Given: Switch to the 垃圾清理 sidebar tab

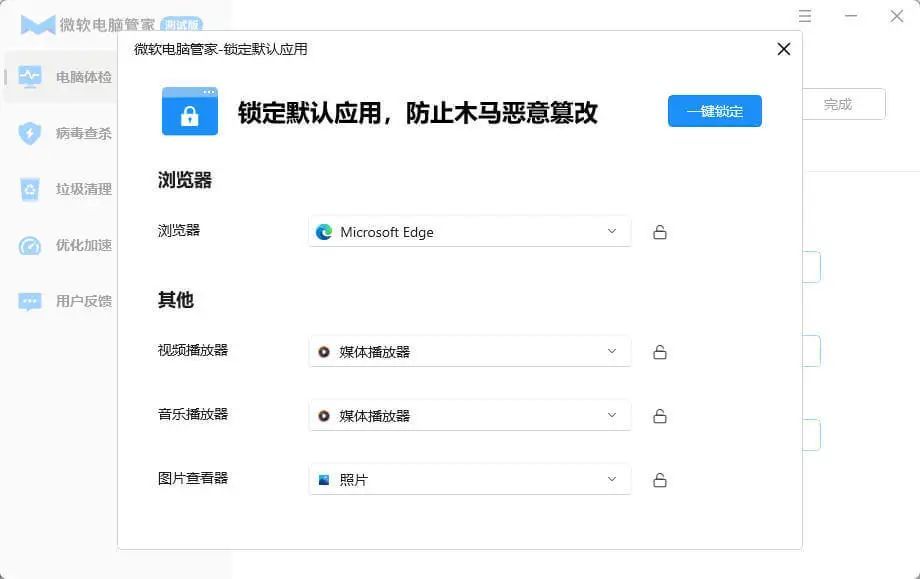Looking at the screenshot, I should [x=83, y=189].
